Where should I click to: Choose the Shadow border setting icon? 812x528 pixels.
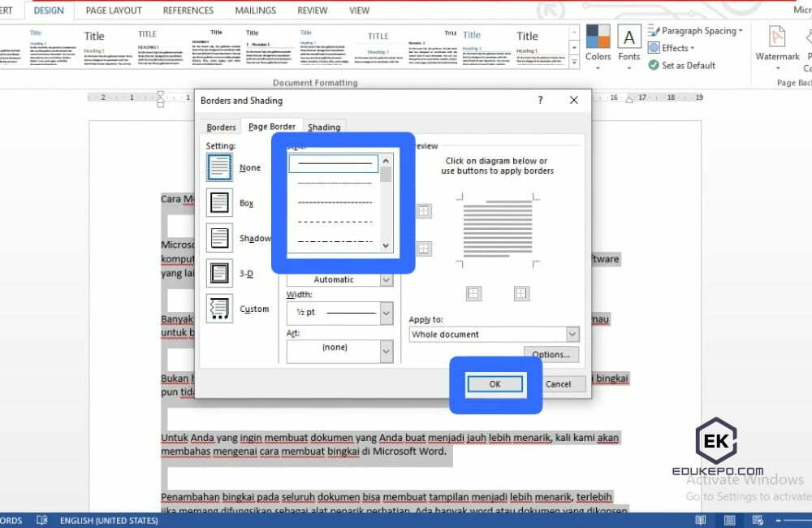pos(219,238)
